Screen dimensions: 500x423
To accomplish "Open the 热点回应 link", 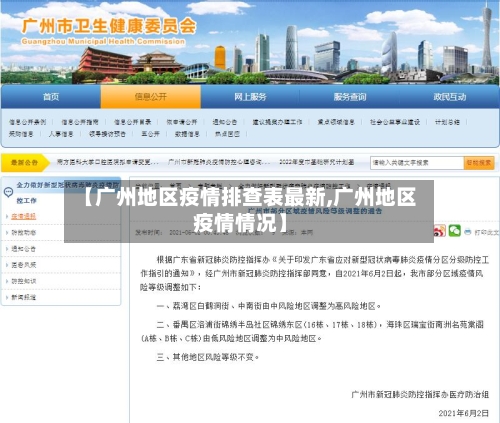I will pyautogui.click(x=227, y=134).
